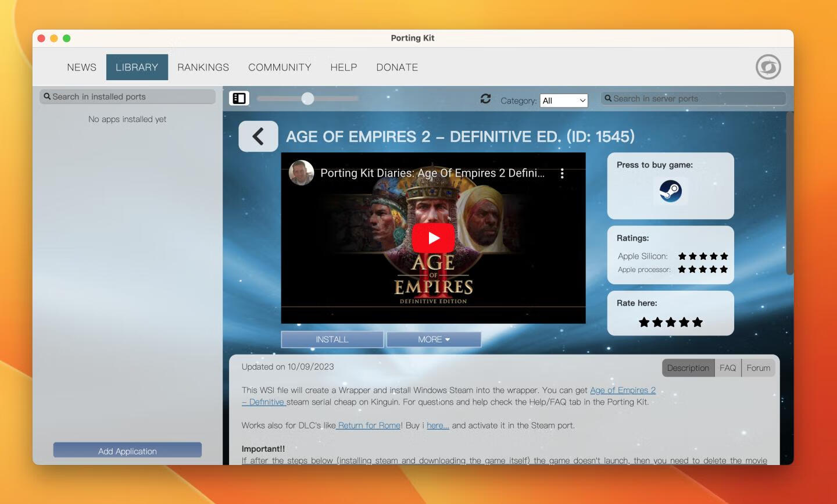Click the INSTALL button
This screenshot has height=504, width=837.
[332, 339]
